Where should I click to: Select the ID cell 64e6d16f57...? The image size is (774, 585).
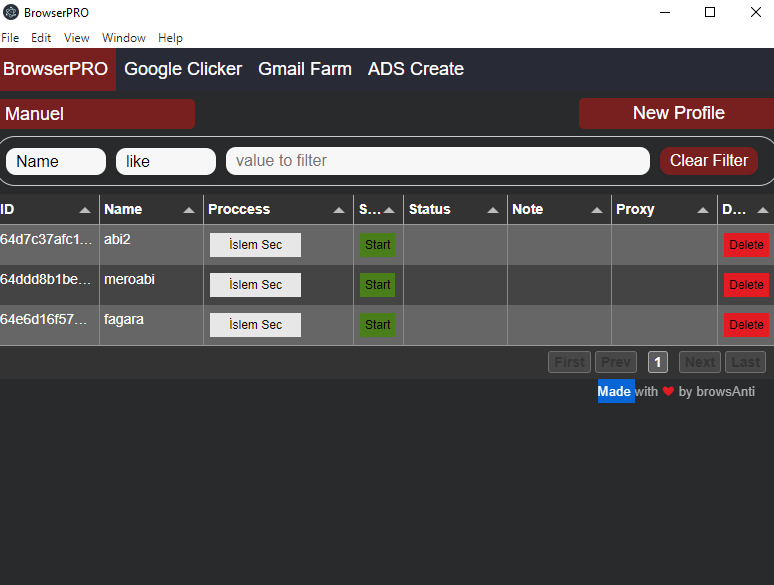tap(49, 325)
